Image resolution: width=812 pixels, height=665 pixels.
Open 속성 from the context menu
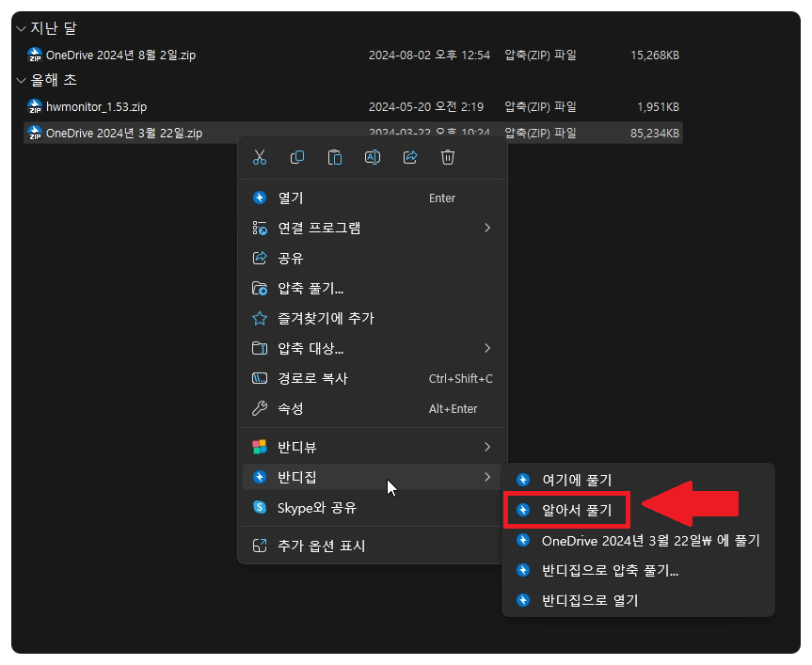pos(373,409)
